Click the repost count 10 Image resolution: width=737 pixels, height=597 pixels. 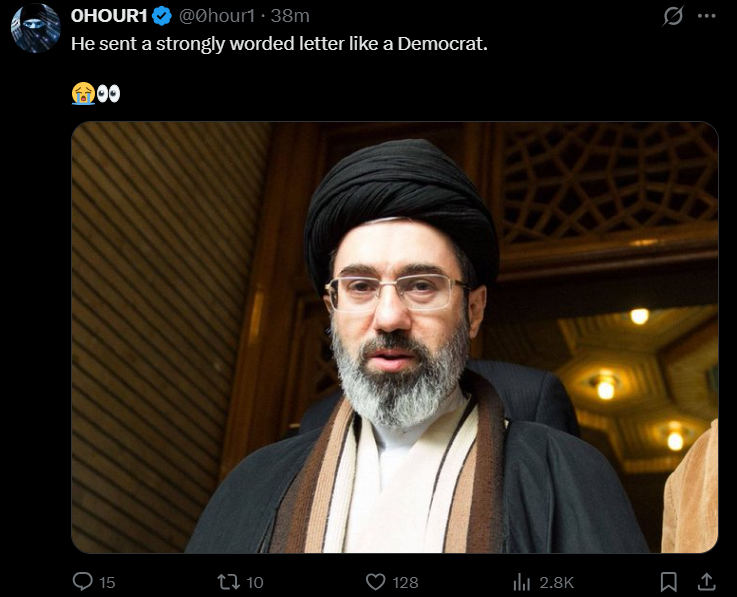click(x=255, y=583)
